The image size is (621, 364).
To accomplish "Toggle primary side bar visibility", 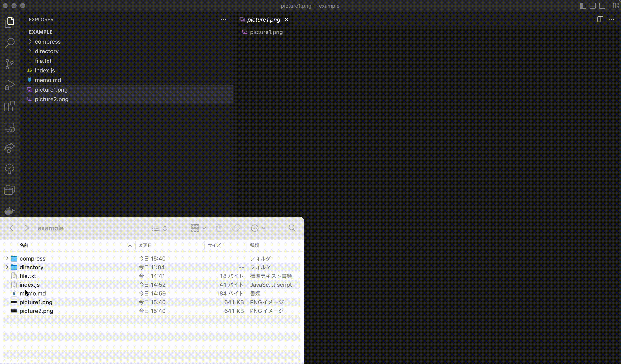I will (583, 6).
